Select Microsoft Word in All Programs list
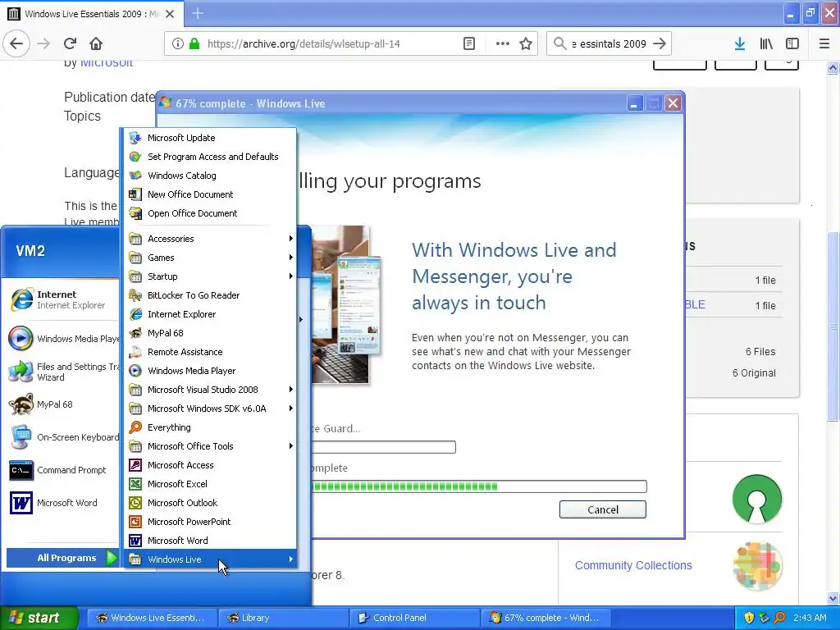The image size is (840, 630). tap(211, 541)
